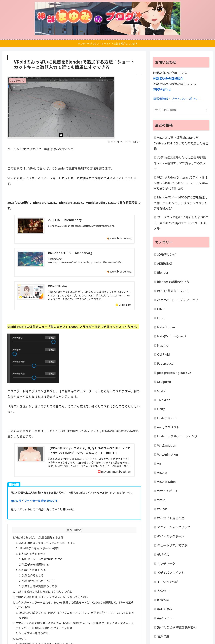
Task: Open the GIMP category
Action: (x=161, y=309)
